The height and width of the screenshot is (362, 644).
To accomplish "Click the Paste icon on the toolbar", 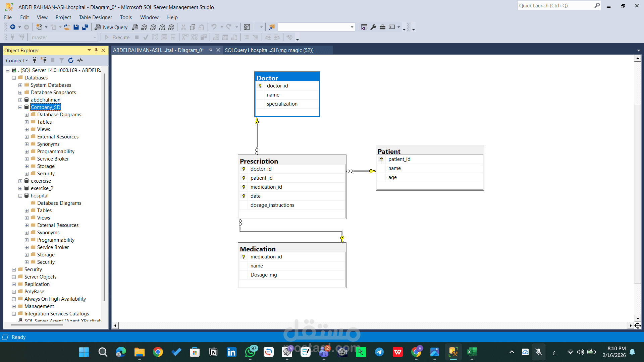I will [x=202, y=27].
